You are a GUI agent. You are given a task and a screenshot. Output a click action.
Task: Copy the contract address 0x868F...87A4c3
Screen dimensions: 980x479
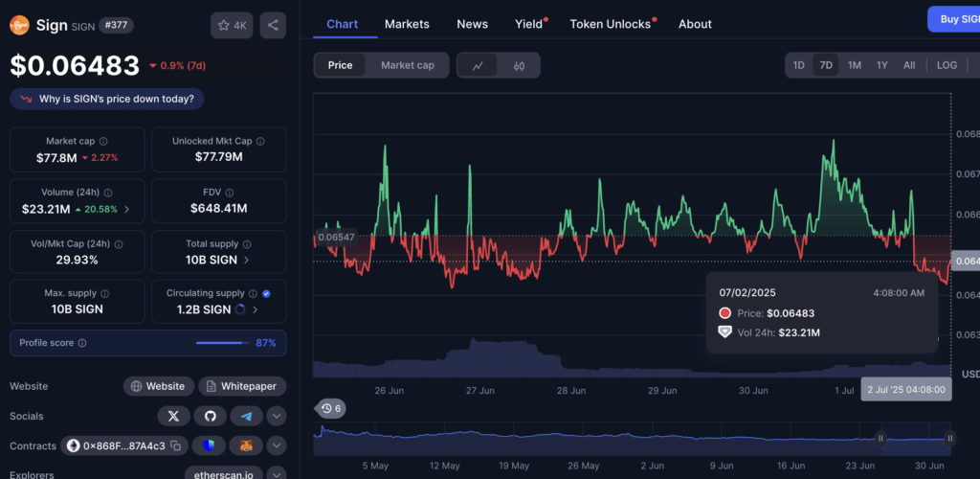tap(176, 445)
